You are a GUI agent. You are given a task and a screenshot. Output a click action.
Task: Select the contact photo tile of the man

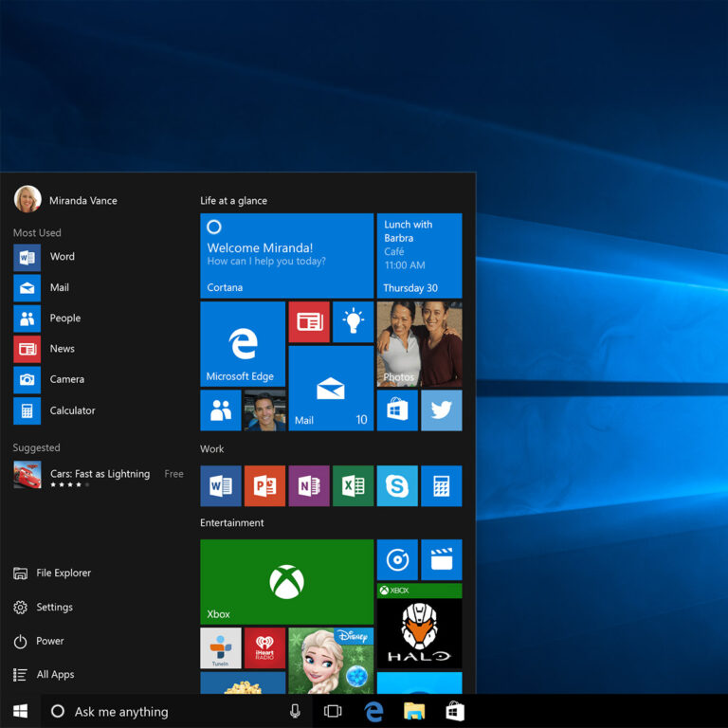tap(264, 410)
